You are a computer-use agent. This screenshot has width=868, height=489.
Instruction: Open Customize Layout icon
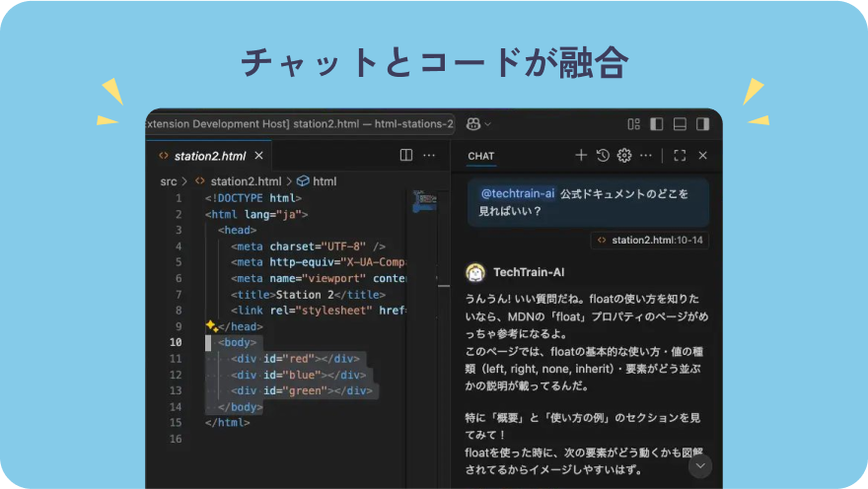(x=634, y=124)
